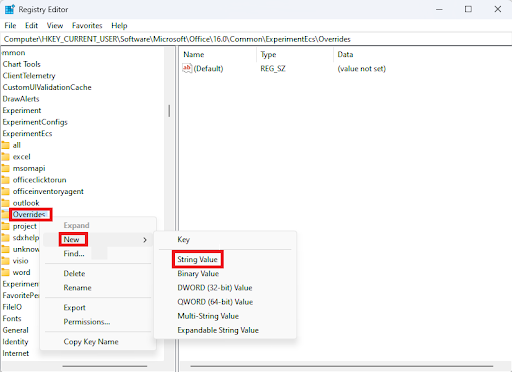The image size is (512, 372).
Task: Select the Chart Tools key
Action: (x=22, y=64)
